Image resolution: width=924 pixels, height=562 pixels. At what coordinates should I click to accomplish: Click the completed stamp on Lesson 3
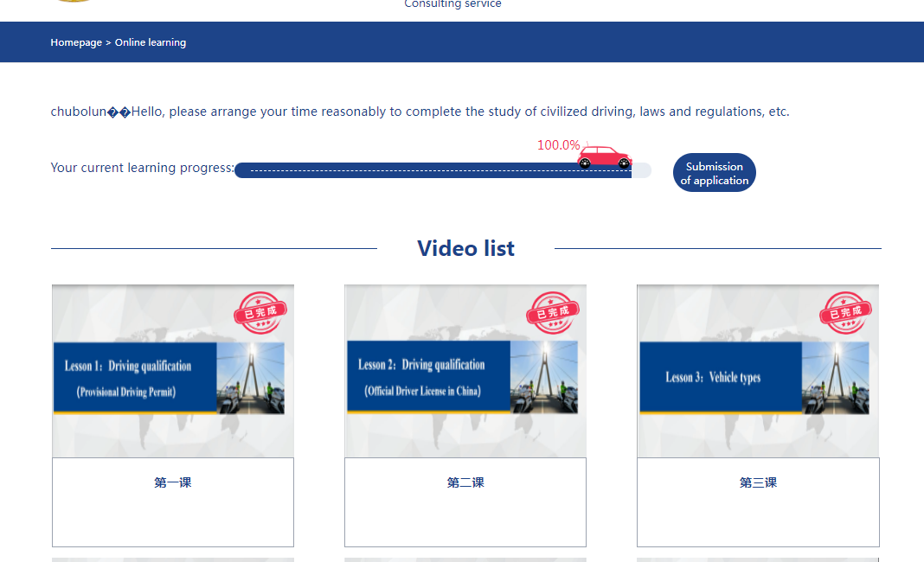pyautogui.click(x=845, y=312)
